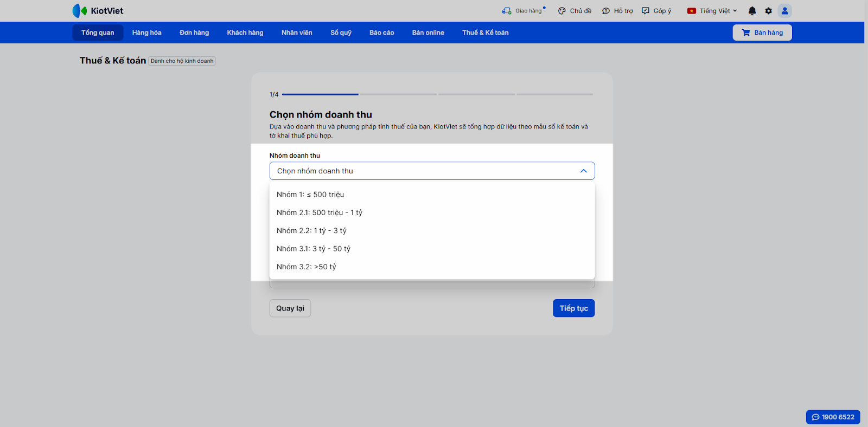868x427 pixels.
Task: Select Nhóm 2.2: 1 tỷ - 3 tỷ
Action: (x=432, y=231)
